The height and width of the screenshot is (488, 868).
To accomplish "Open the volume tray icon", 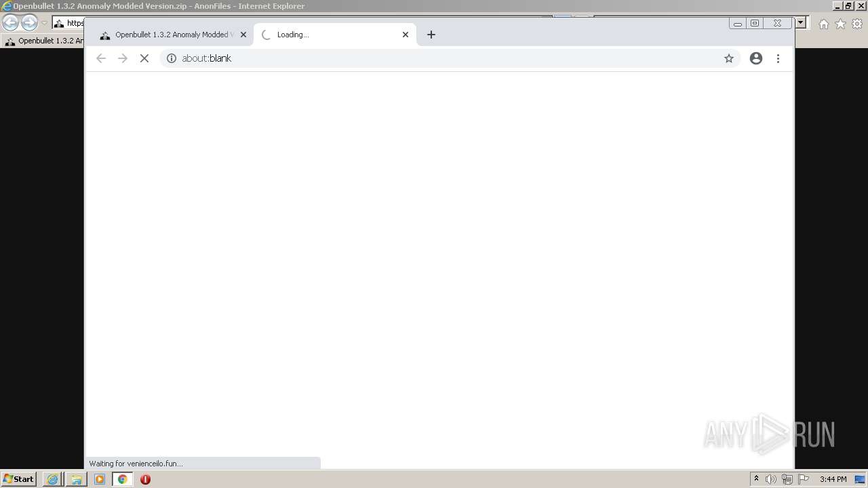I will point(771,479).
